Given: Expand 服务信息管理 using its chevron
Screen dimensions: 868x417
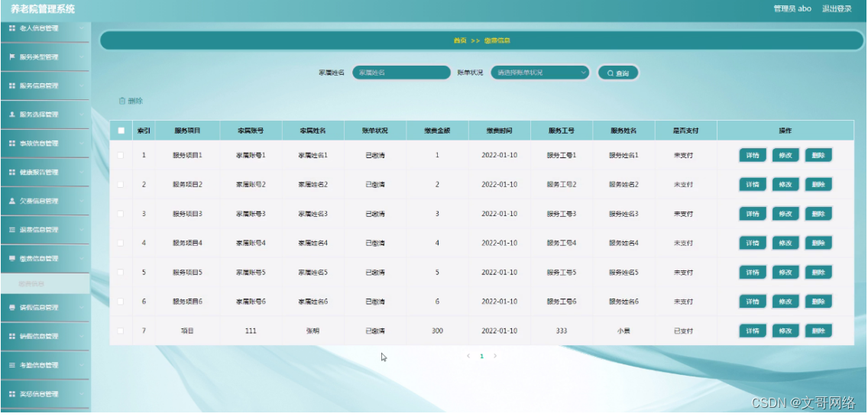Looking at the screenshot, I should pyautogui.click(x=81, y=86).
